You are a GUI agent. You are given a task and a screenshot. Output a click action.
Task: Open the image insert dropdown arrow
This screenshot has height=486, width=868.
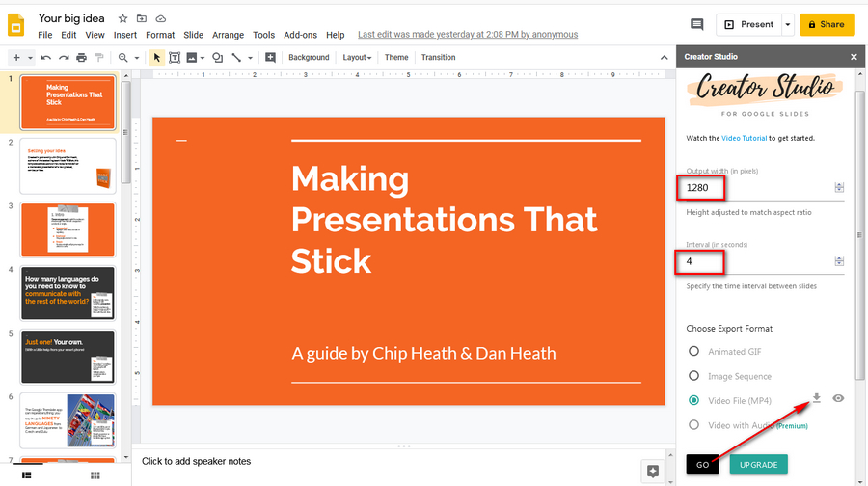point(203,58)
